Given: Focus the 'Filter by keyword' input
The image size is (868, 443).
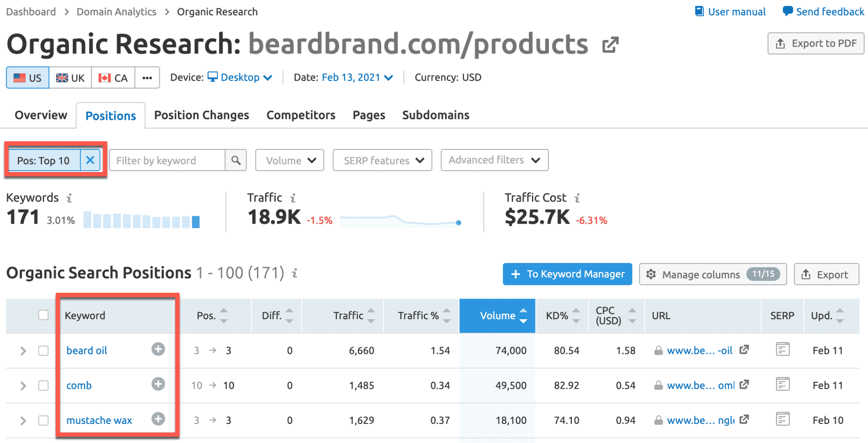Looking at the screenshot, I should coord(167,160).
